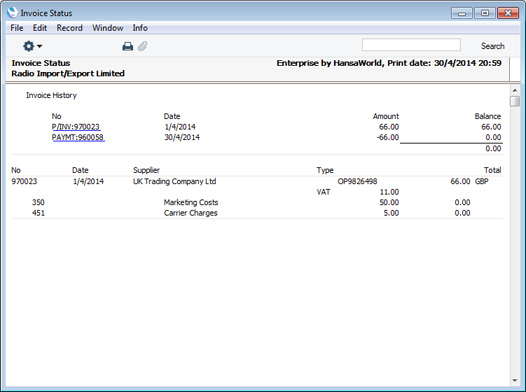Open the Edit menu

[40, 28]
